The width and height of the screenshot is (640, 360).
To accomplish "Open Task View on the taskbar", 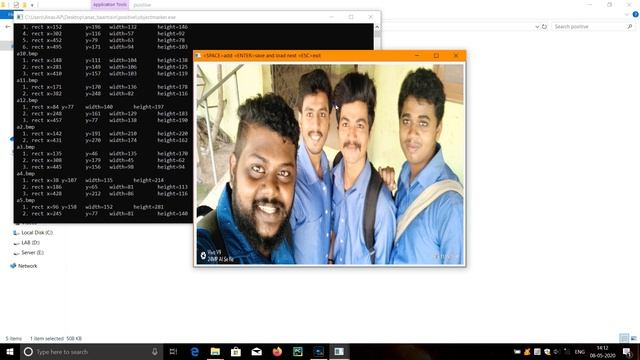I will 173,351.
